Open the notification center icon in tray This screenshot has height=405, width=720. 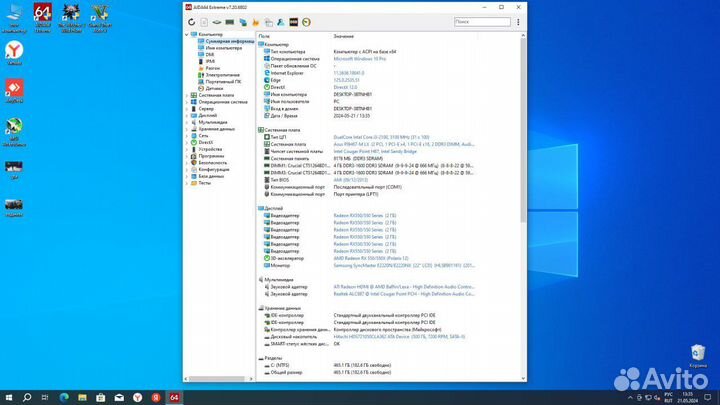point(708,397)
